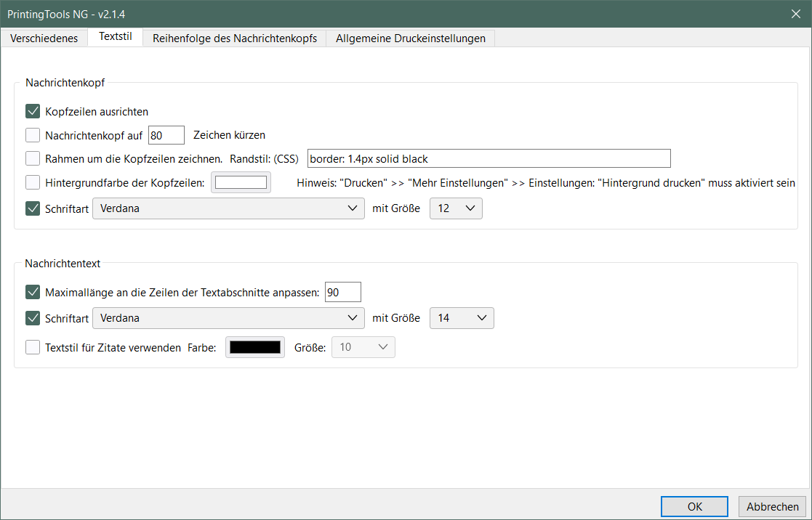This screenshot has width=812, height=520.
Task: Switch to the Verschiedenes tab
Action: click(44, 38)
